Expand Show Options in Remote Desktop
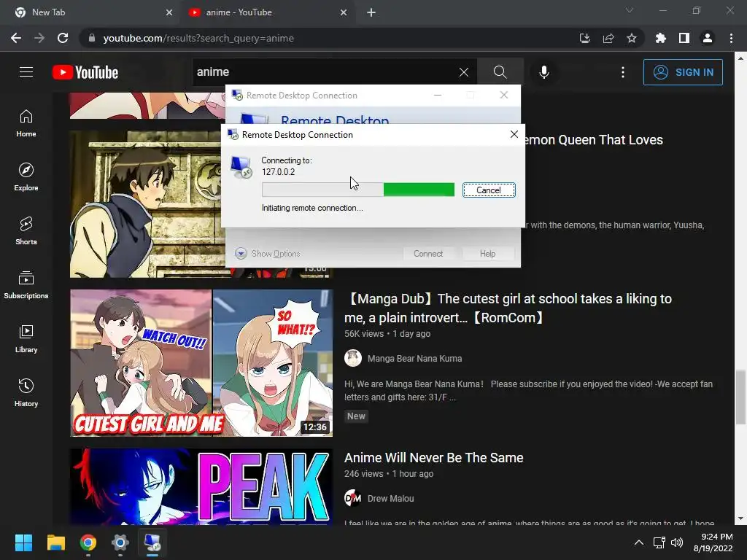Image resolution: width=747 pixels, height=560 pixels. [x=268, y=253]
